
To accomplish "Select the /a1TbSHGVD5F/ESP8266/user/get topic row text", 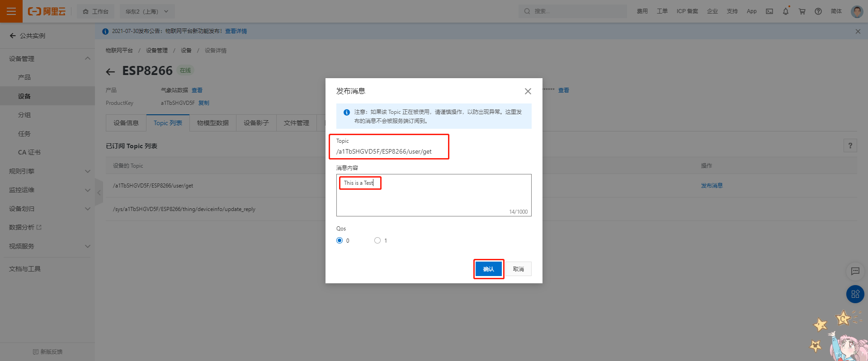I will click(x=153, y=186).
